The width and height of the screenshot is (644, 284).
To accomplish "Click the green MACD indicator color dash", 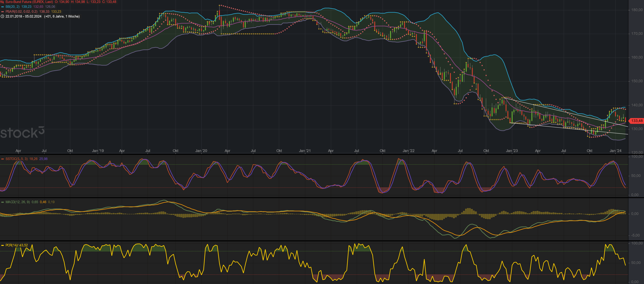I will coord(2,202).
